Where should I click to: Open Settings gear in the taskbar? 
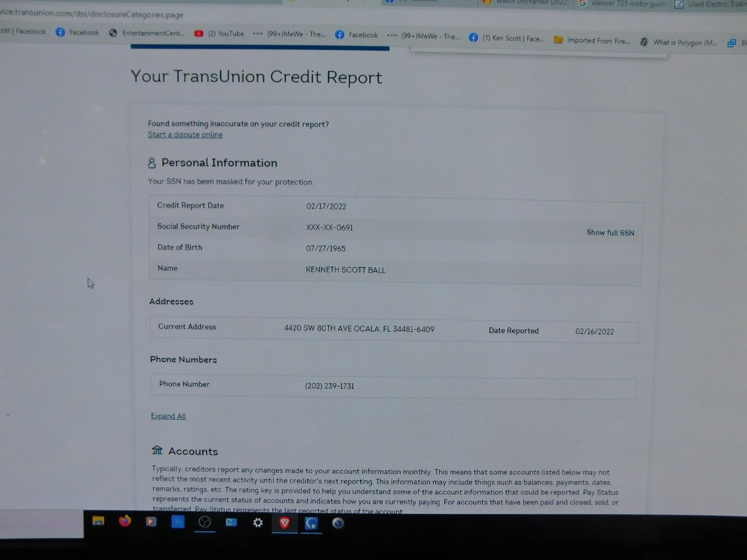pos(258,523)
